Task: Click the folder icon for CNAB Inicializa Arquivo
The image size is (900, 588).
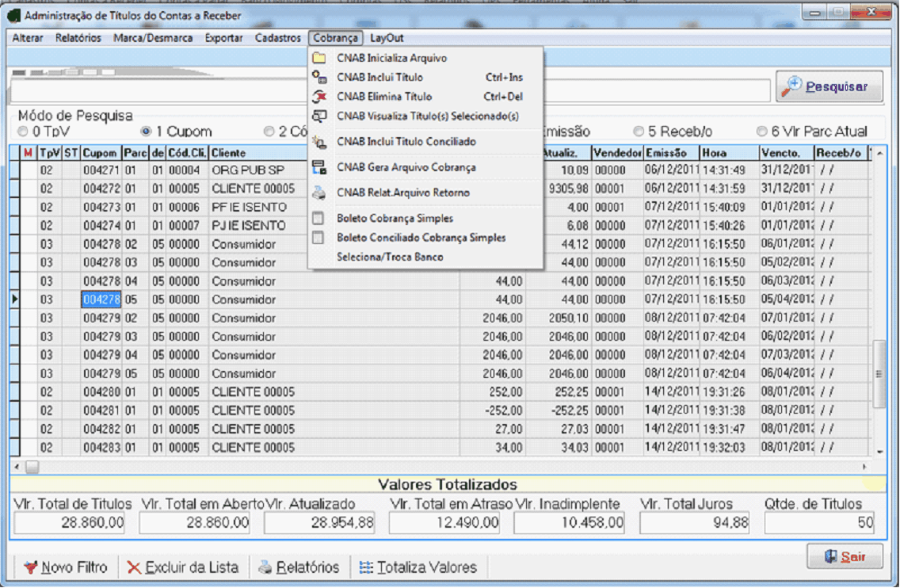Action: [319, 58]
